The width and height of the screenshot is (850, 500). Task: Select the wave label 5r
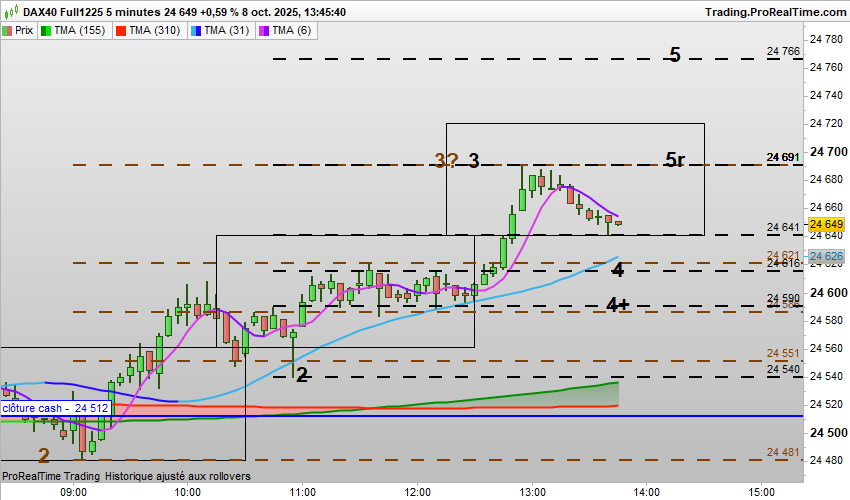tap(675, 159)
